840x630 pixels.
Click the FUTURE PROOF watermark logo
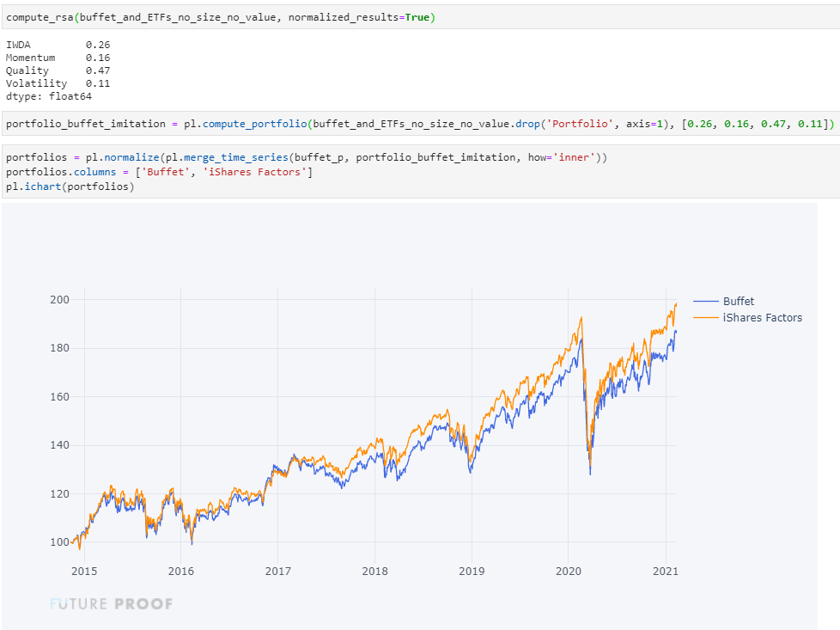(112, 604)
